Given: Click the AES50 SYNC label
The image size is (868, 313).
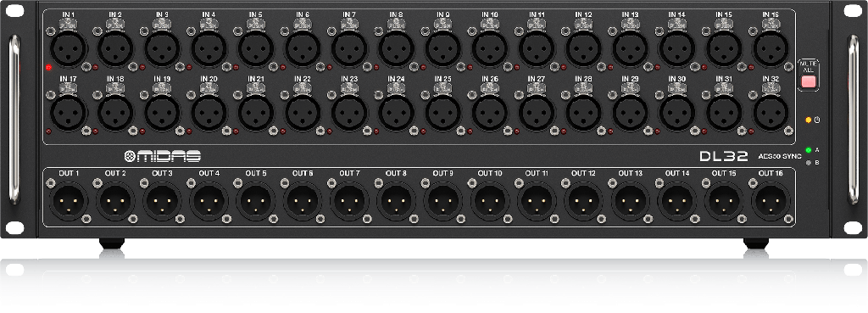Looking at the screenshot, I should point(780,157).
